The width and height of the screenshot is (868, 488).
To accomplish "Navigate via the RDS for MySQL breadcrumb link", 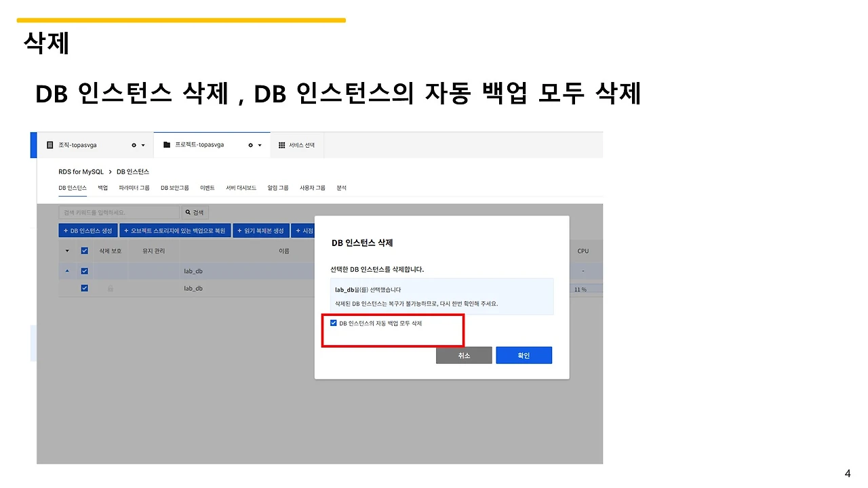I will [81, 171].
